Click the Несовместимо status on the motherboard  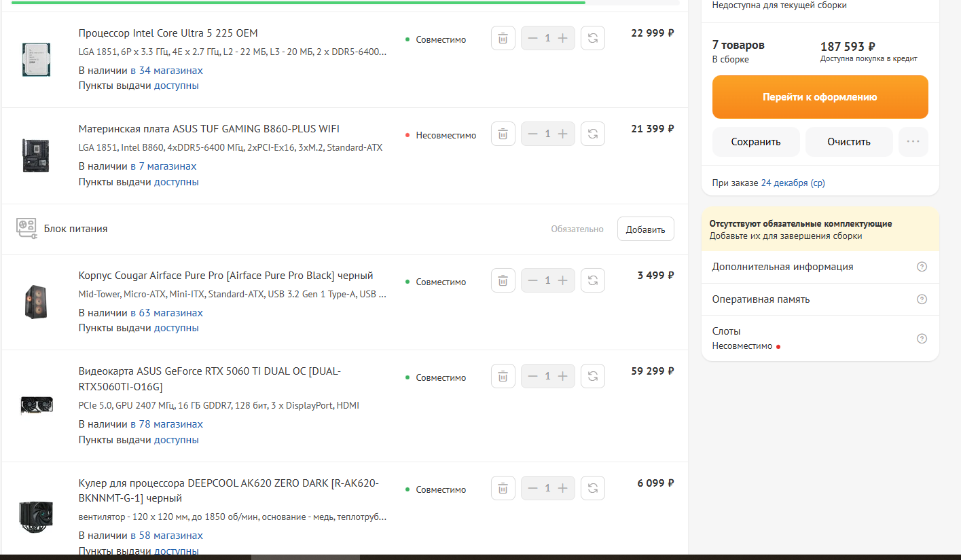pyautogui.click(x=441, y=135)
